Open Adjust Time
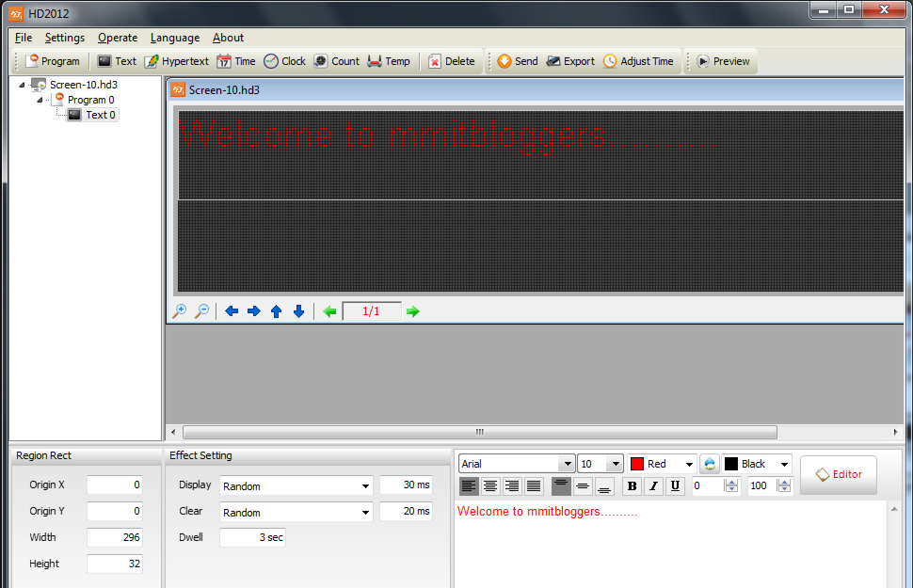This screenshot has height=588, width=913. pos(639,61)
